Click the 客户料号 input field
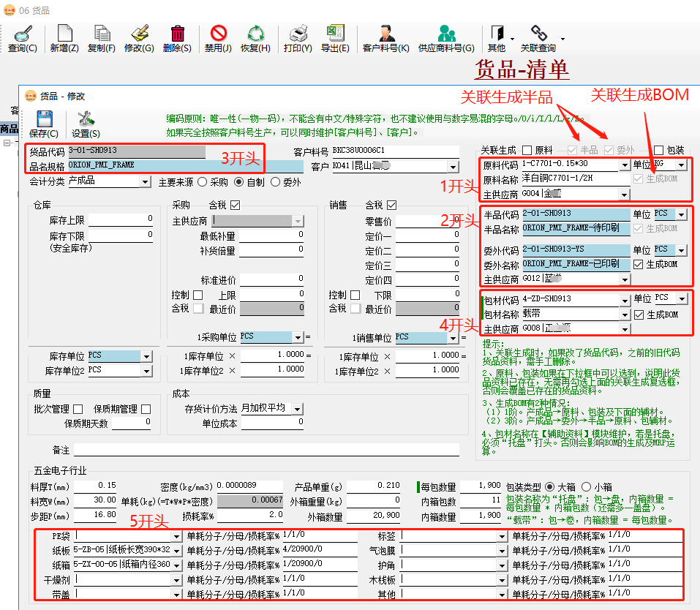The image size is (700, 610). (x=395, y=151)
